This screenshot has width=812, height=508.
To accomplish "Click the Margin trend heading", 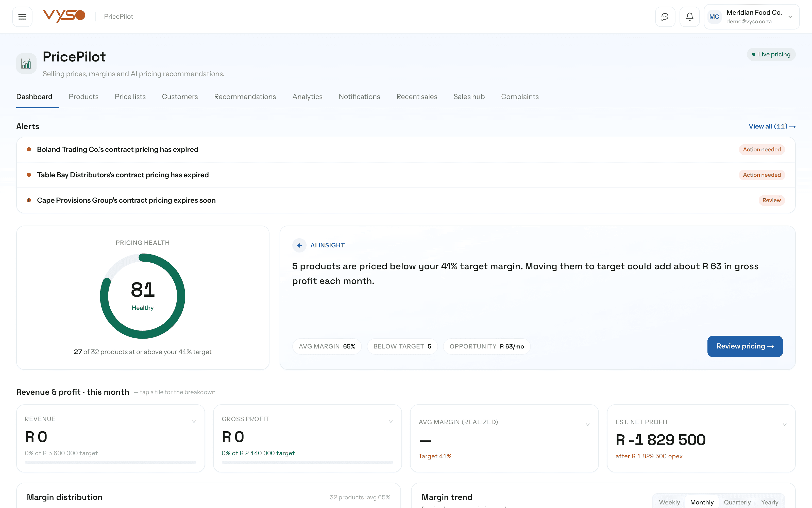I will tap(447, 497).
